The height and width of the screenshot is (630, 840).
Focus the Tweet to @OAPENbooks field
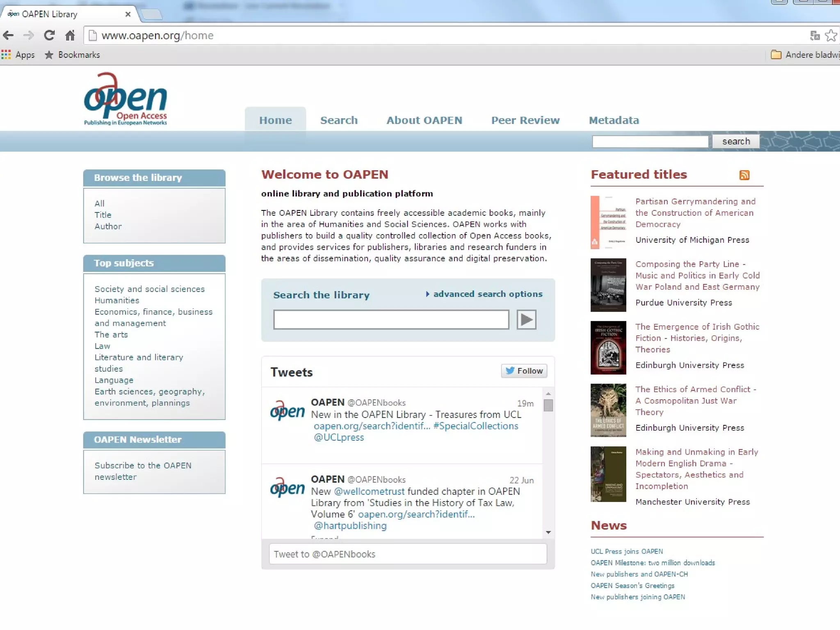(x=408, y=554)
